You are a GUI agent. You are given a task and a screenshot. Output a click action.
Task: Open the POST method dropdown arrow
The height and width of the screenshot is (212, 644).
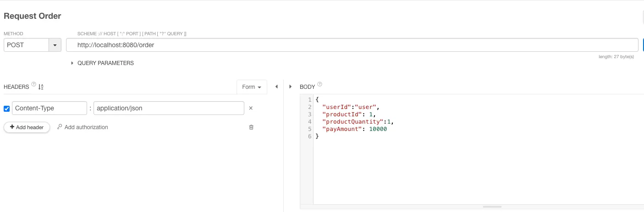click(x=55, y=45)
